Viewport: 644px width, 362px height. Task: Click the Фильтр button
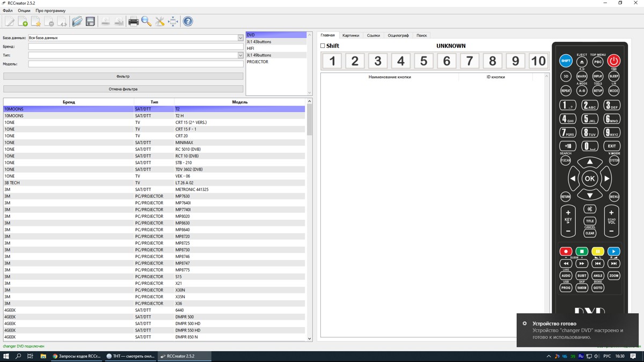pyautogui.click(x=123, y=76)
